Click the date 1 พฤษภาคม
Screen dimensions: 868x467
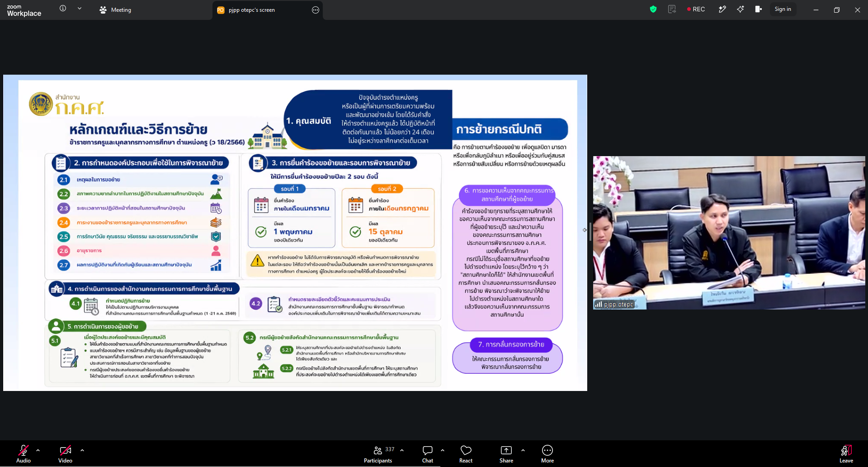[293, 232]
